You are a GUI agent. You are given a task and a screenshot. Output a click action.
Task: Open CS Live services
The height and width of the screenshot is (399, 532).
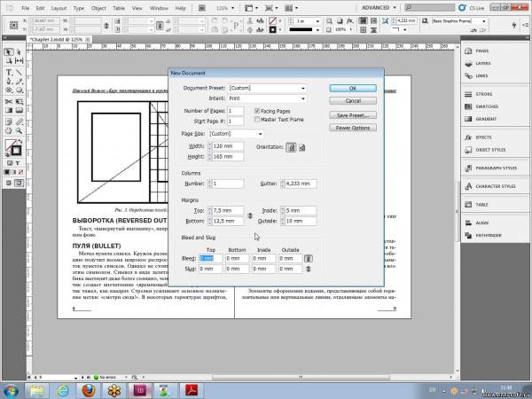(x=472, y=7)
